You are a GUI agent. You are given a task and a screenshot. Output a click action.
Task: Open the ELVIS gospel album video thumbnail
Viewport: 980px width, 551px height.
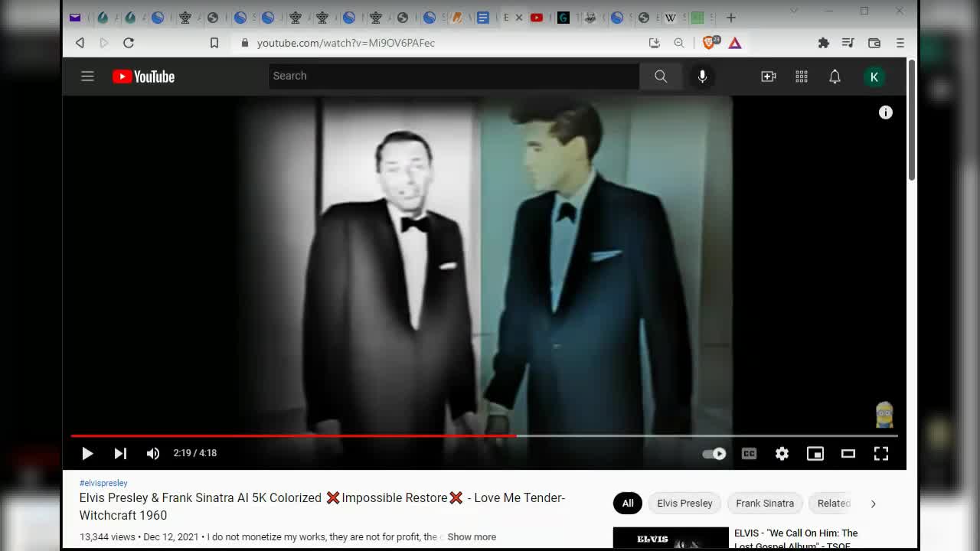click(x=671, y=538)
